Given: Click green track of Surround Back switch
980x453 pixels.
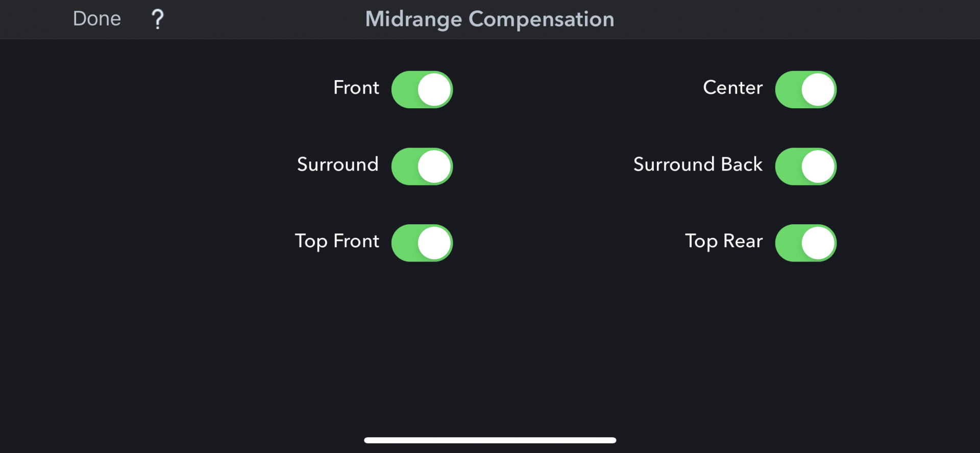Looking at the screenshot, I should click(788, 166).
